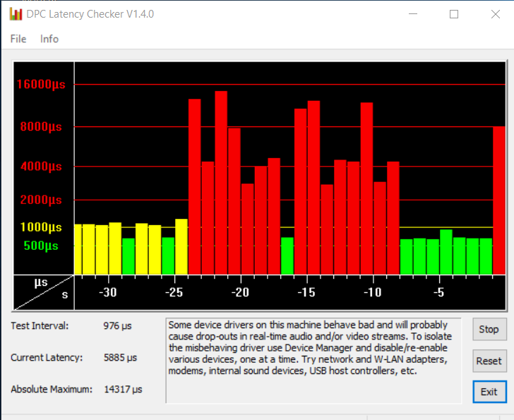Click the 500µs green axis label
The image size is (514, 420).
pos(41,246)
